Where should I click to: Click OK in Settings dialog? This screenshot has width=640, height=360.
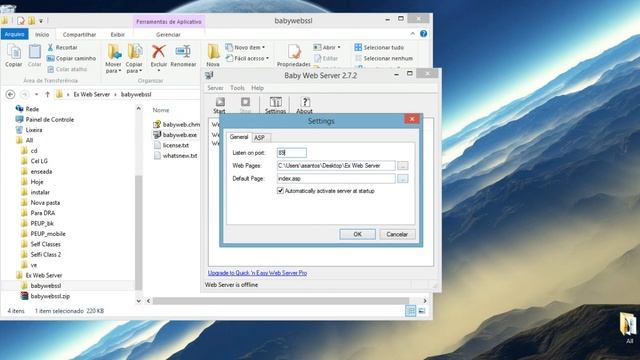point(358,234)
